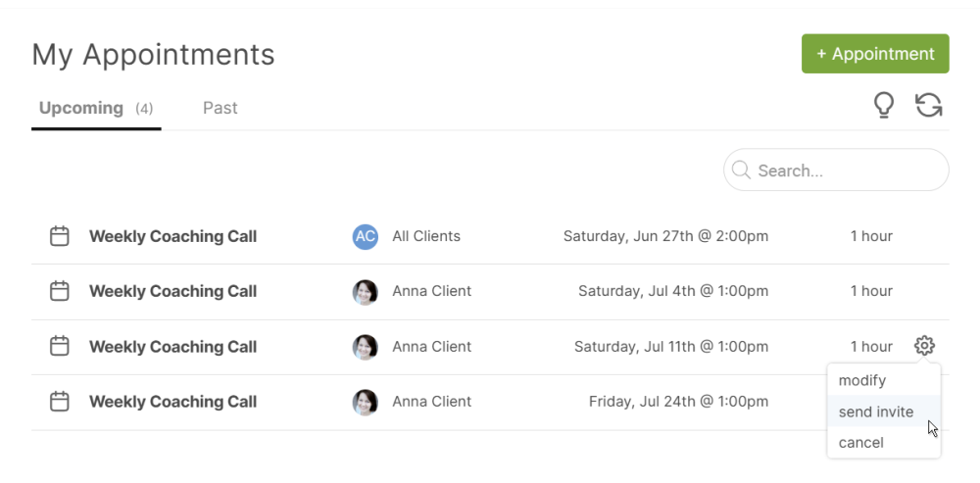Switch to the Past tab

click(x=220, y=108)
